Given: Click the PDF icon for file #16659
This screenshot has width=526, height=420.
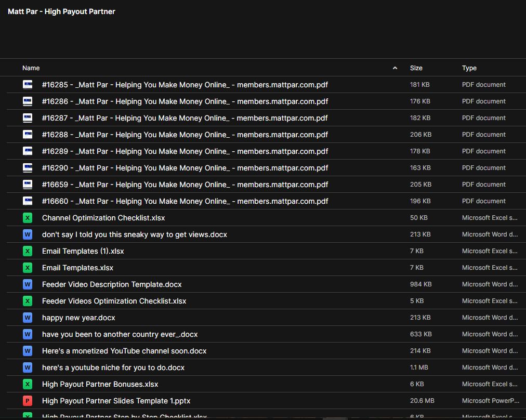Looking at the screenshot, I should tap(28, 185).
